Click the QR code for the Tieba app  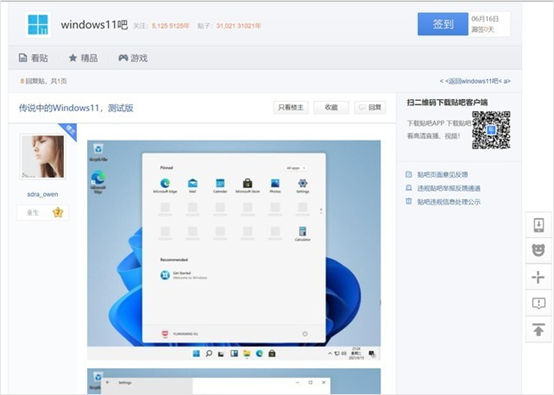491,130
